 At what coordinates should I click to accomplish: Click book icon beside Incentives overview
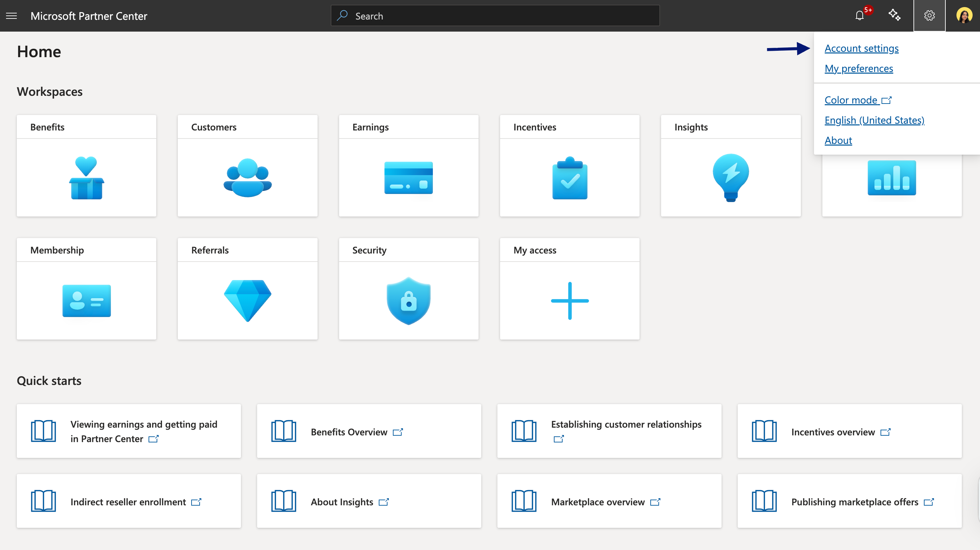coord(764,431)
